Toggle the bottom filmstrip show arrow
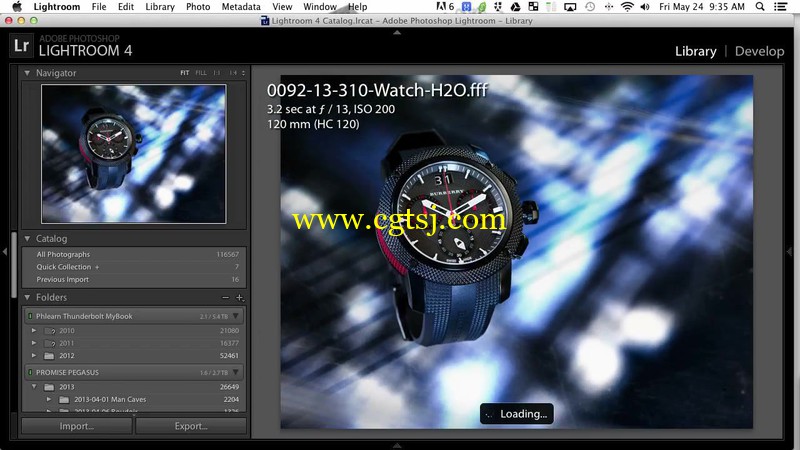This screenshot has height=450, width=800. [397, 445]
